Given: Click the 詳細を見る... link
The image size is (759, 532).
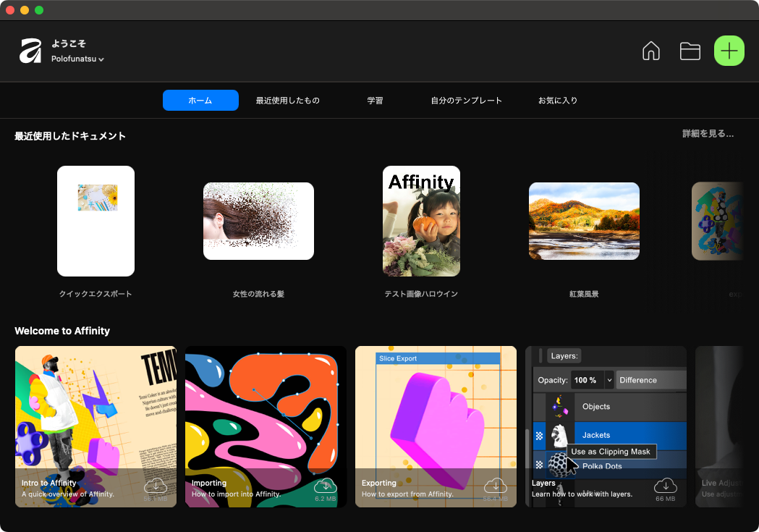Looking at the screenshot, I should (708, 134).
